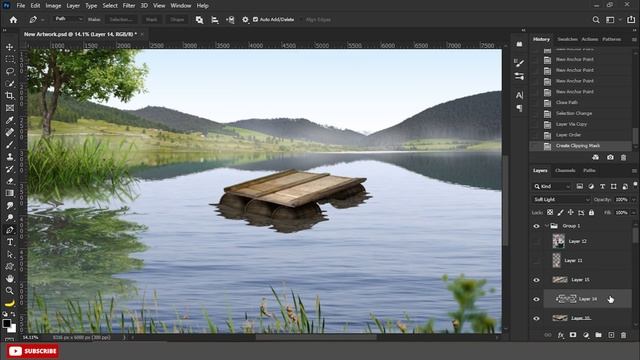Hide Group 1 visibility eye

pyautogui.click(x=536, y=226)
